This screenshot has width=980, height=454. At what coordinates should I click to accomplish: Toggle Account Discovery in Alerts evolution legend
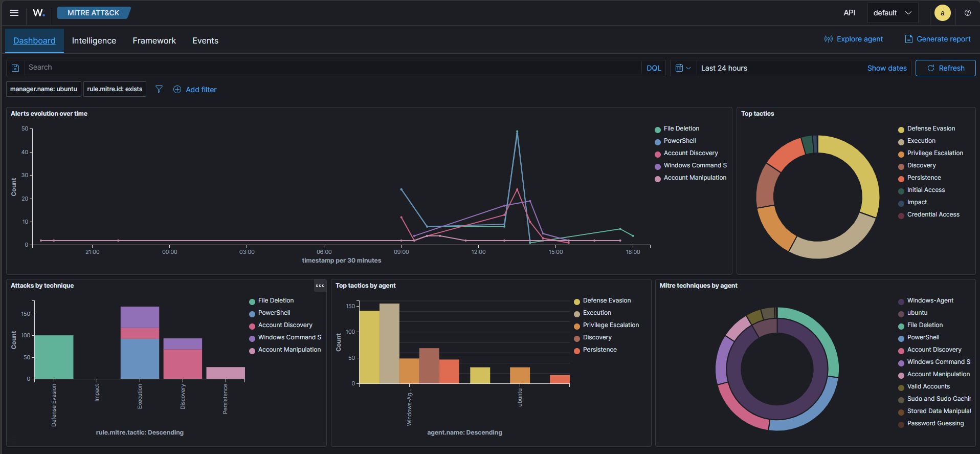pos(691,153)
